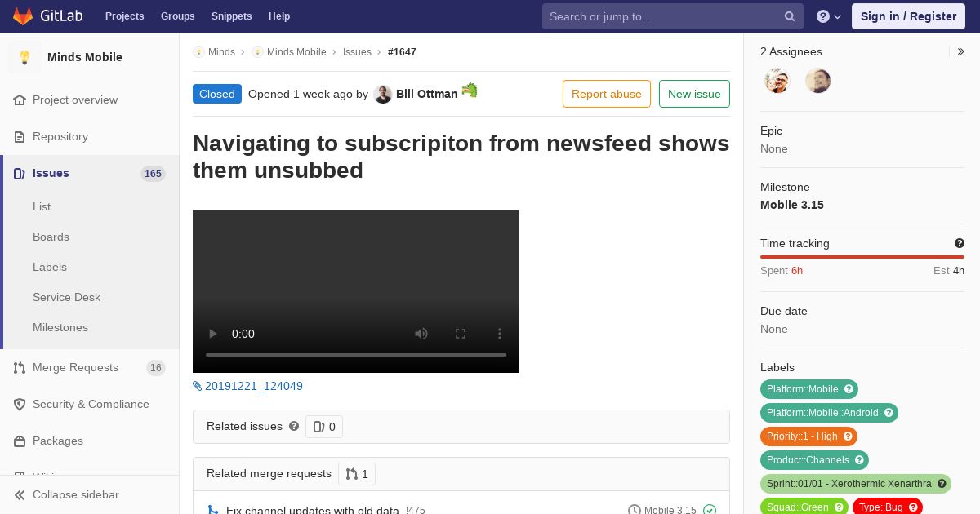Open video more-options menu
Viewport: 980px width, 514px height.
click(x=500, y=334)
